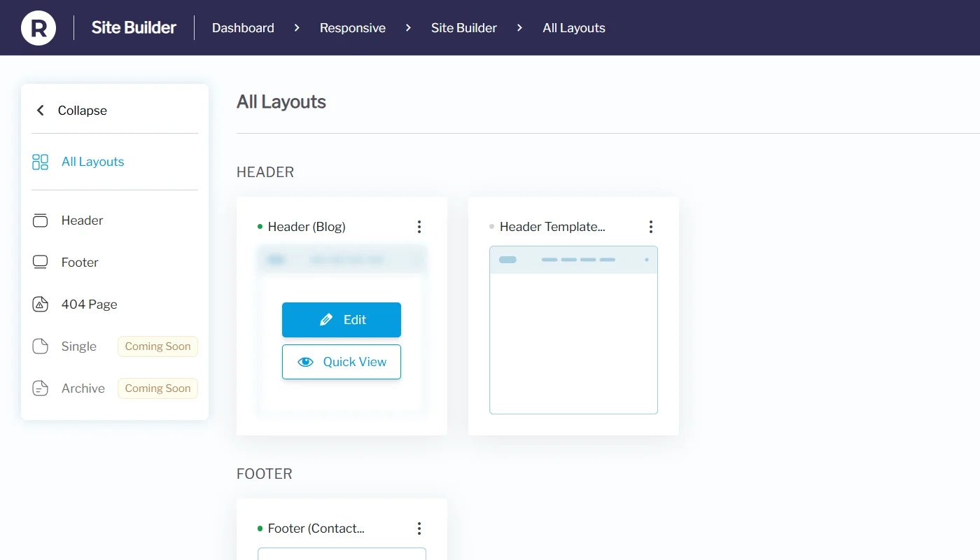The width and height of the screenshot is (980, 560).
Task: Click the Collapse label in sidebar
Action: (x=83, y=111)
